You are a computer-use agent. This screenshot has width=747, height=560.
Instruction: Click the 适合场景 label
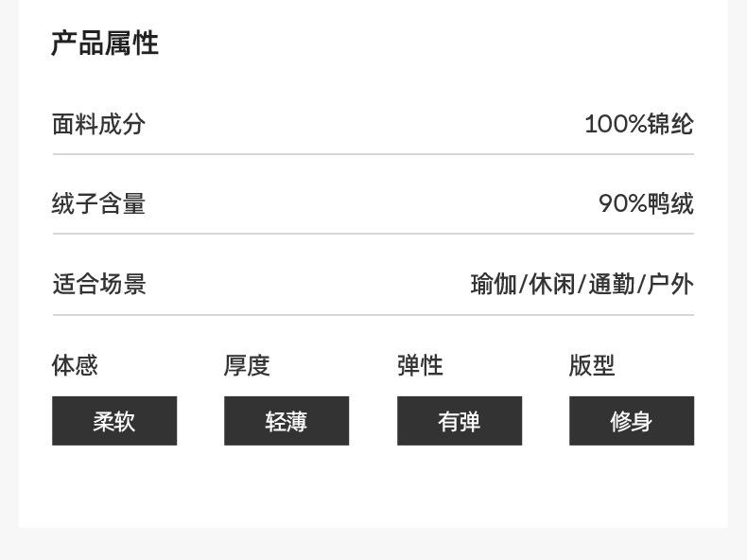click(x=99, y=284)
